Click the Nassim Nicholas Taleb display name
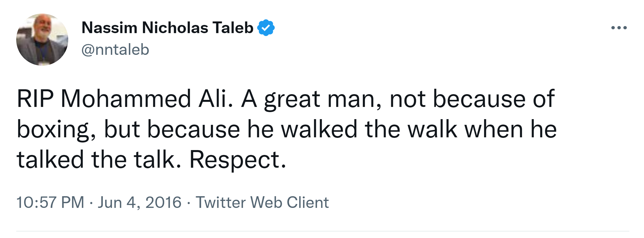 [x=167, y=28]
